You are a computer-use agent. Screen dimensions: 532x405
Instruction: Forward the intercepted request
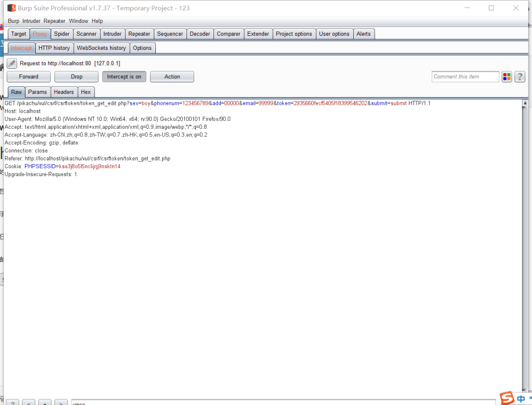coord(29,77)
